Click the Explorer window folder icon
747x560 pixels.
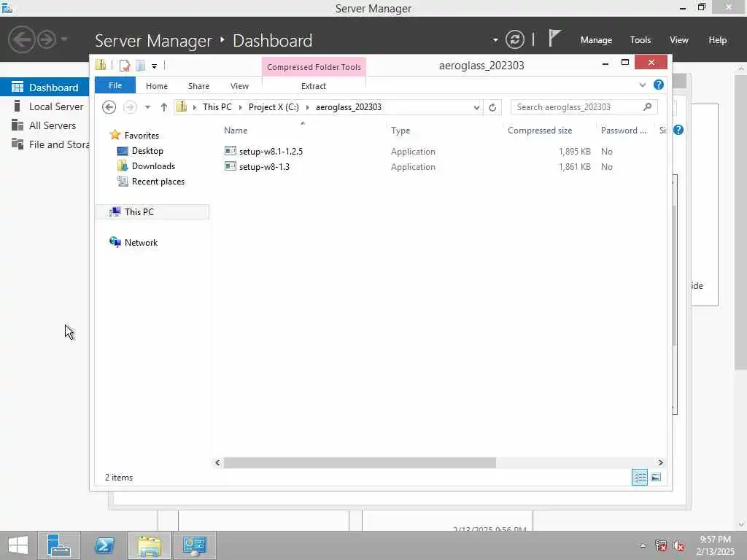click(x=101, y=65)
